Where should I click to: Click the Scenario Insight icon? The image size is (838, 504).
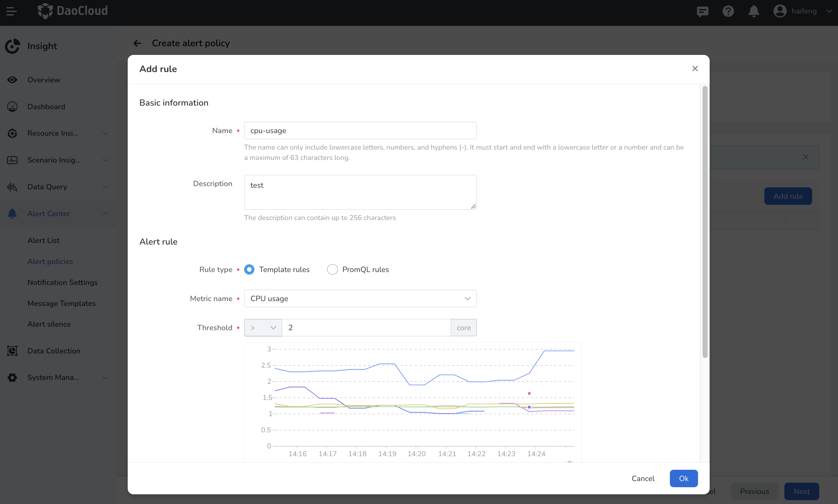[x=12, y=160]
